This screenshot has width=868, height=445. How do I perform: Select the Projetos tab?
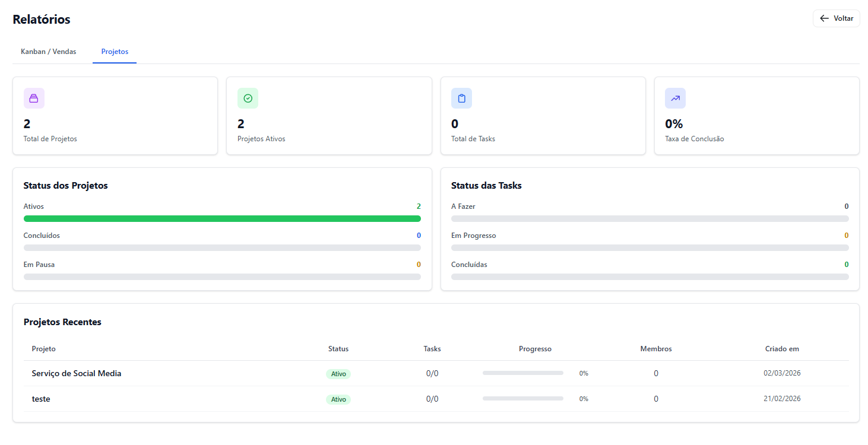pyautogui.click(x=115, y=52)
